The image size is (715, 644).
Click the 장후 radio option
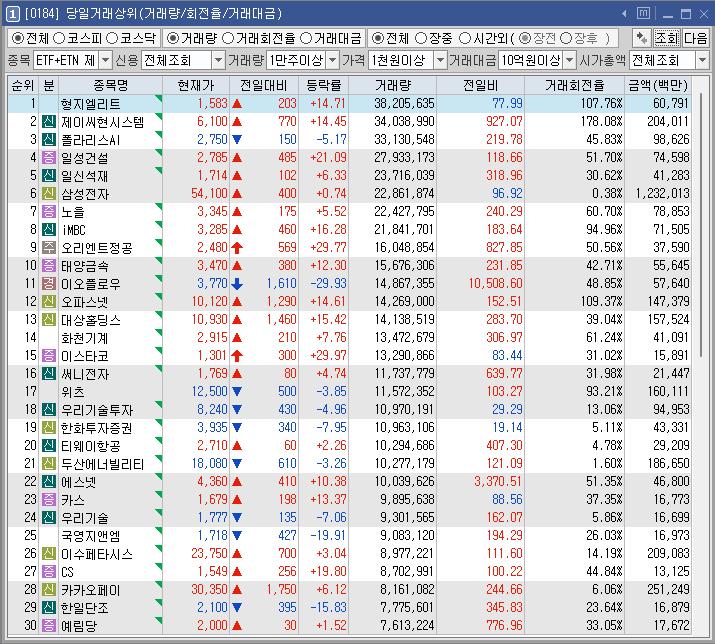(x=565, y=38)
